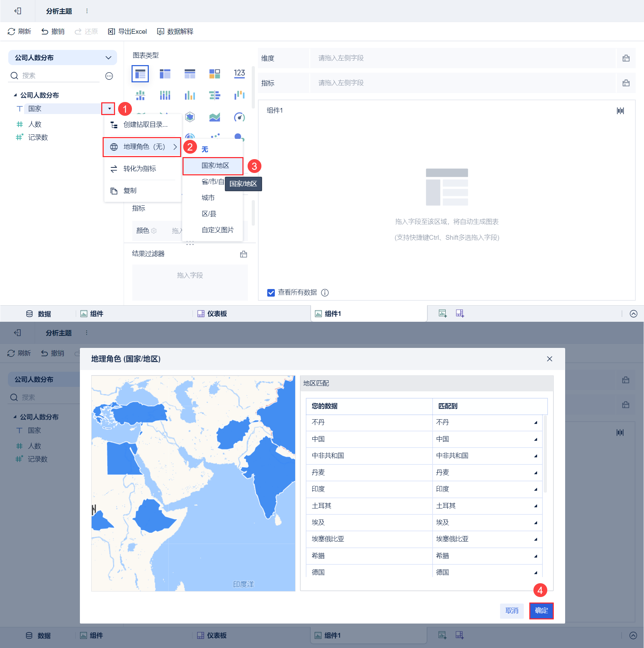Click the map preview in the geographic role dialog
This screenshot has height=648, width=644.
(193, 483)
